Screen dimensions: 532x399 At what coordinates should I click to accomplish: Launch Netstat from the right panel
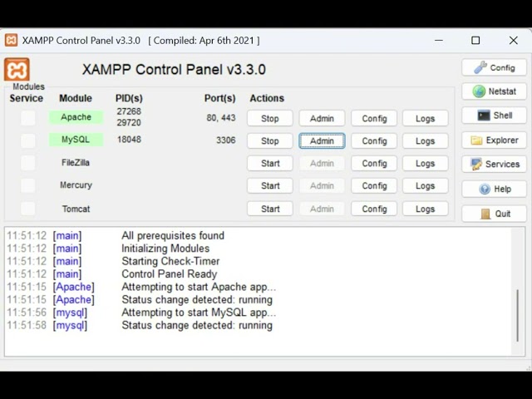[494, 92]
